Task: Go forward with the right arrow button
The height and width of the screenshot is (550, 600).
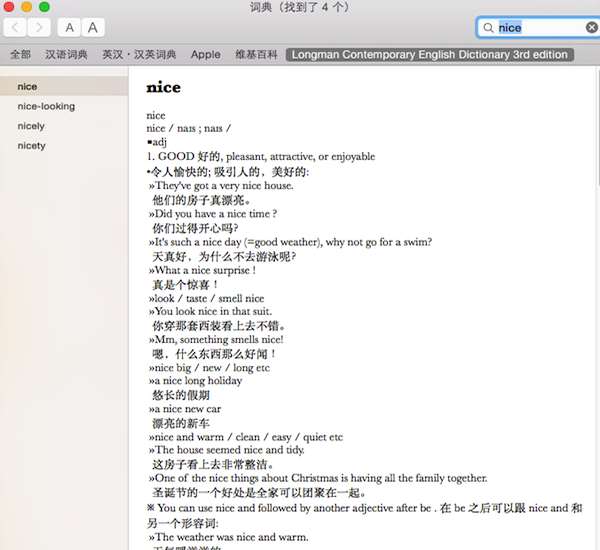Action: (39, 28)
